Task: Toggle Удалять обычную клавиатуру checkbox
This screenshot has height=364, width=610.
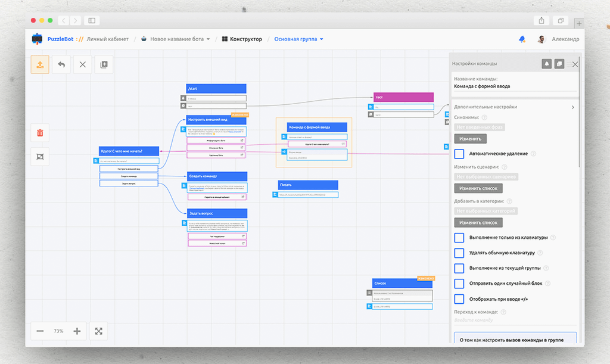Action: (x=459, y=253)
